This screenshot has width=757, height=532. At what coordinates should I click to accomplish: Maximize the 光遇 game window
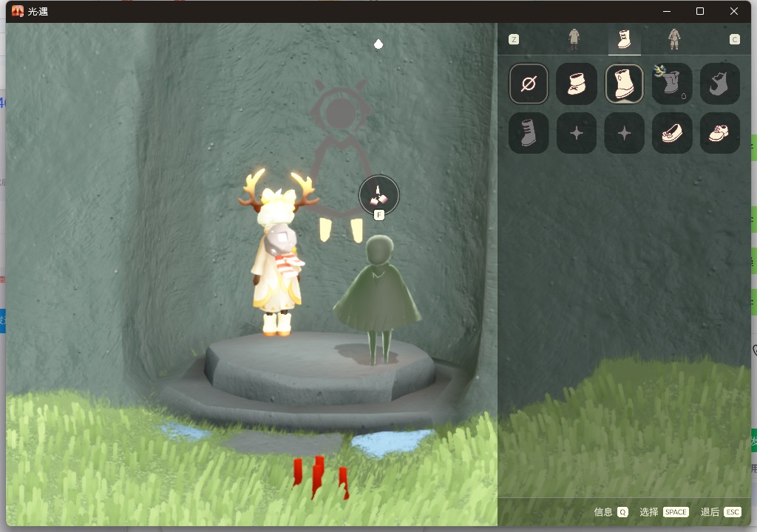(x=699, y=11)
